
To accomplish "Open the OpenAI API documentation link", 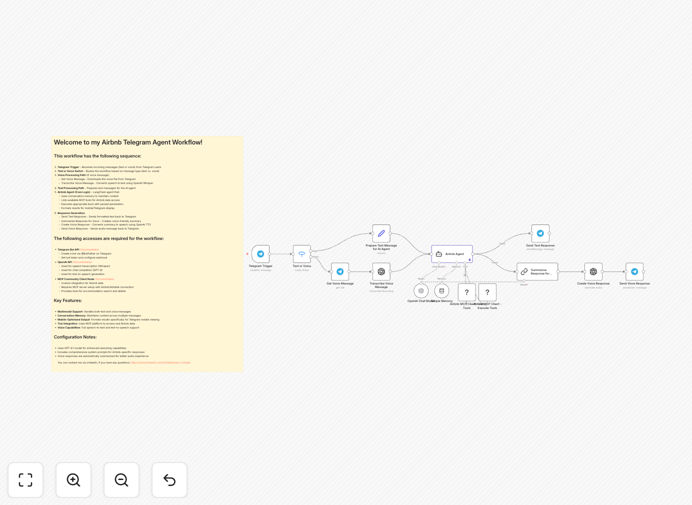I will pyautogui.click(x=83, y=262).
